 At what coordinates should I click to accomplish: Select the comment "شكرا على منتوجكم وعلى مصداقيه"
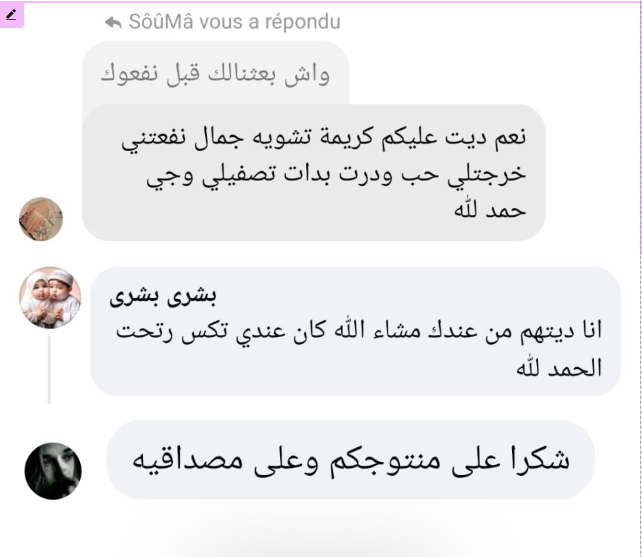coord(350,460)
